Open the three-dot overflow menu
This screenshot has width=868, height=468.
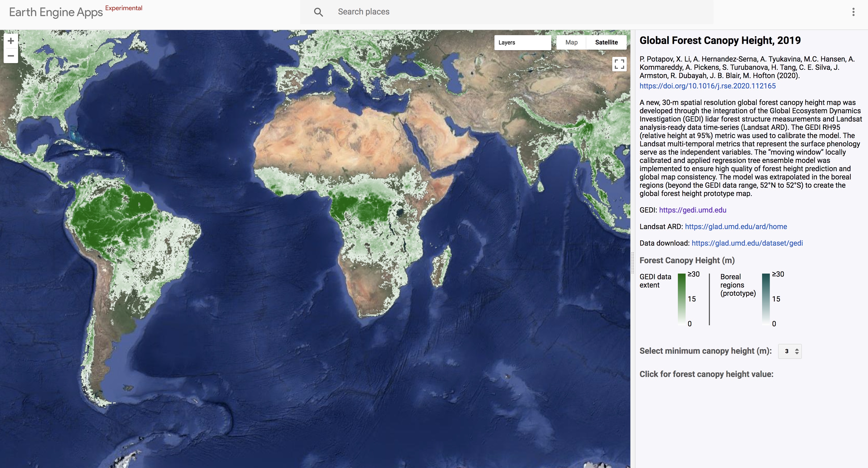(853, 12)
